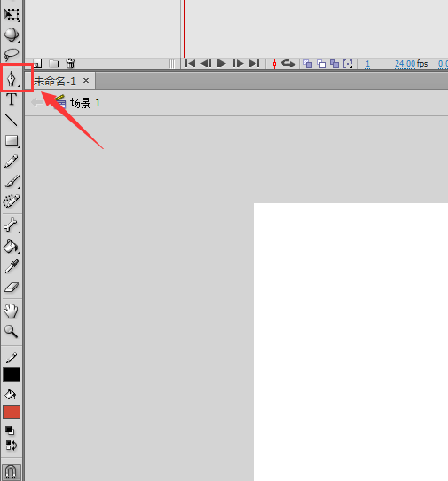The height and width of the screenshot is (481, 448).
Task: Click the center frame marker button
Action: tap(274, 64)
